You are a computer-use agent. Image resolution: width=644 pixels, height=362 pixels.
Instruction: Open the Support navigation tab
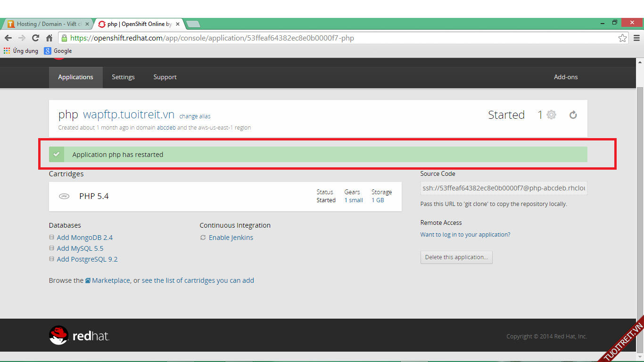pos(165,77)
